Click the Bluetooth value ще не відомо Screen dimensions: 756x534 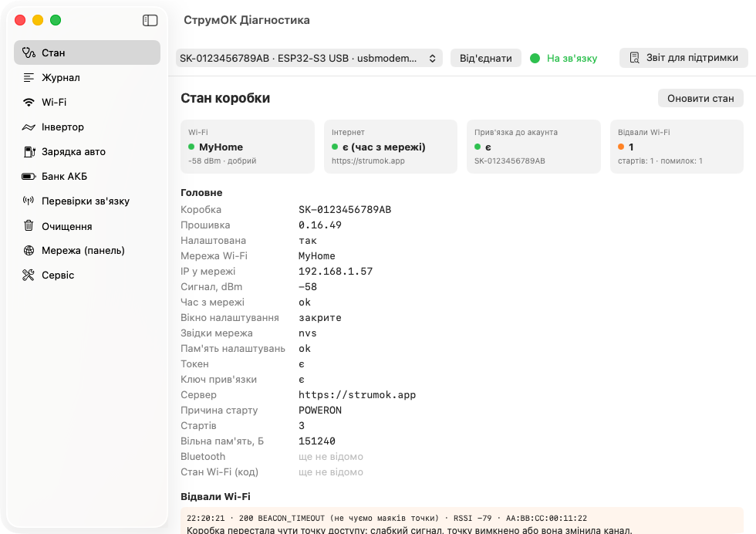[331, 457]
